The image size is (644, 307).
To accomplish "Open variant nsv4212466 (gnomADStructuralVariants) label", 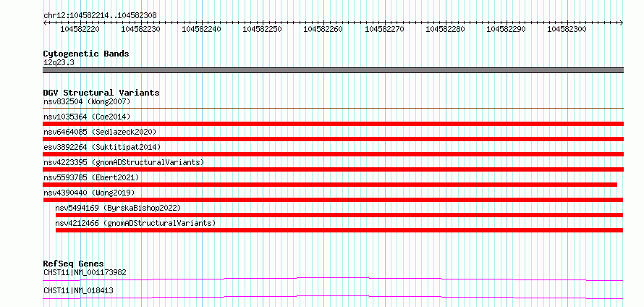I will (x=135, y=223).
